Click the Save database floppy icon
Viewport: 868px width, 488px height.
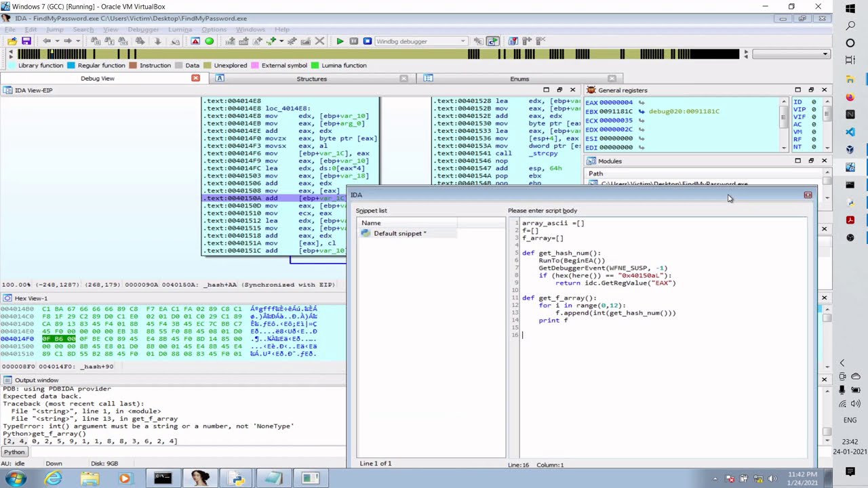26,41
